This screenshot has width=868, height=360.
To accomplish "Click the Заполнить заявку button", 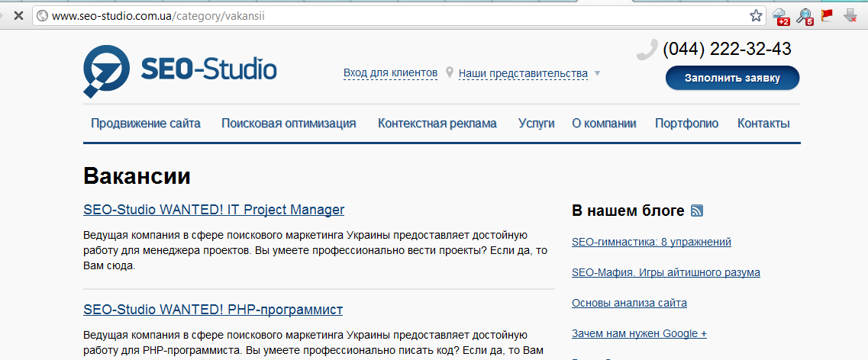I will point(732,78).
